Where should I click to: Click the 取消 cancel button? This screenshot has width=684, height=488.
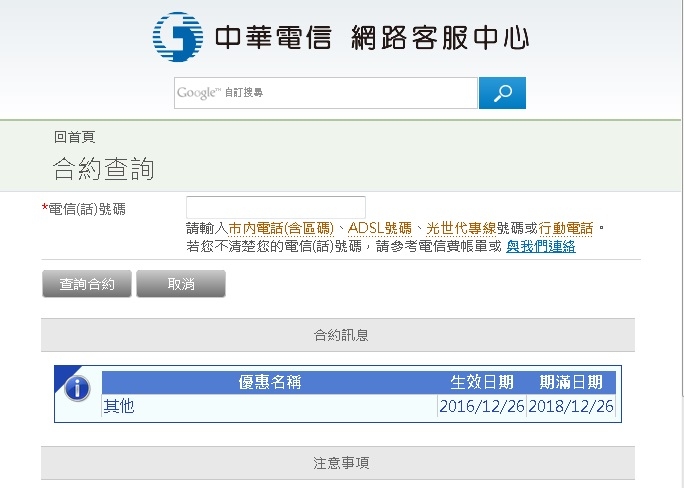[x=181, y=284]
